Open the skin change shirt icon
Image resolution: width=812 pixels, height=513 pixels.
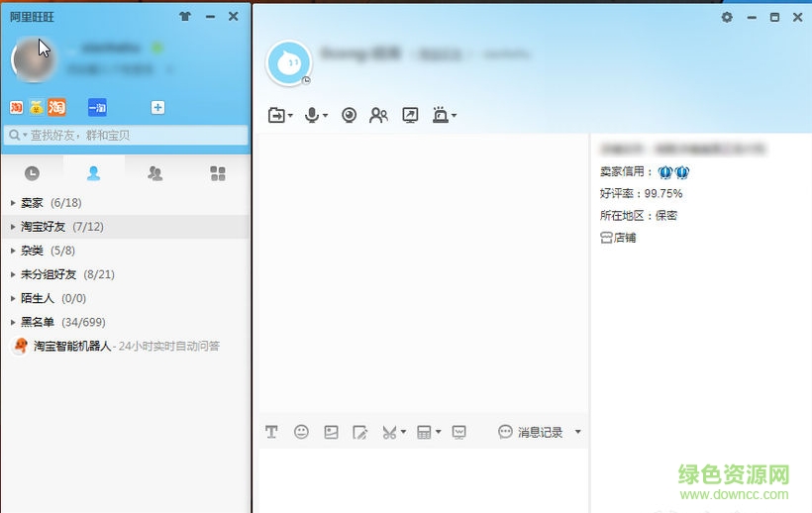point(184,17)
